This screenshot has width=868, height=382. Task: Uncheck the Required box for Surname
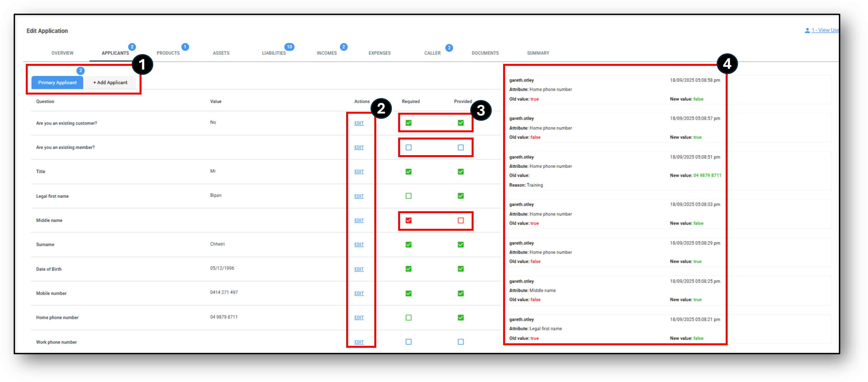pos(408,244)
